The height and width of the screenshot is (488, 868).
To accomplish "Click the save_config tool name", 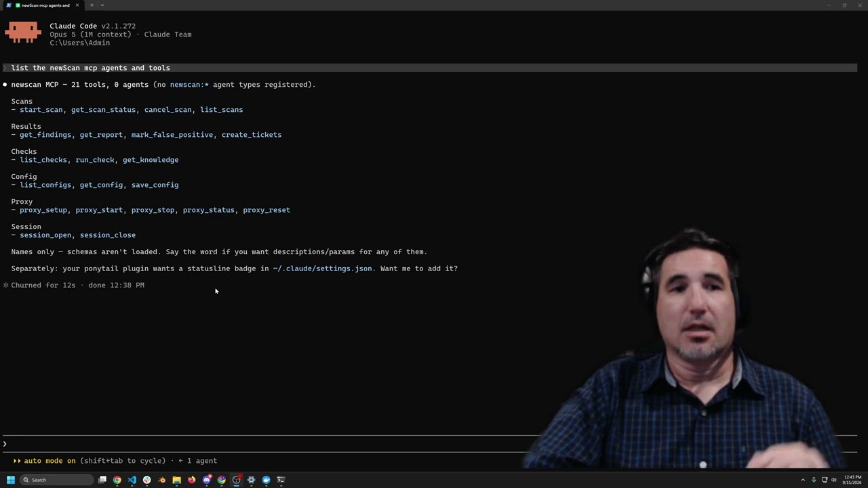I will click(155, 185).
